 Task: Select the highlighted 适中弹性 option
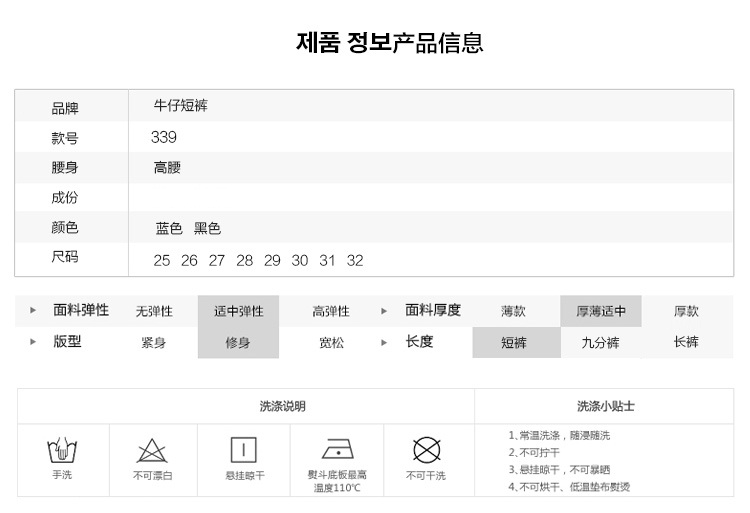pyautogui.click(x=239, y=311)
